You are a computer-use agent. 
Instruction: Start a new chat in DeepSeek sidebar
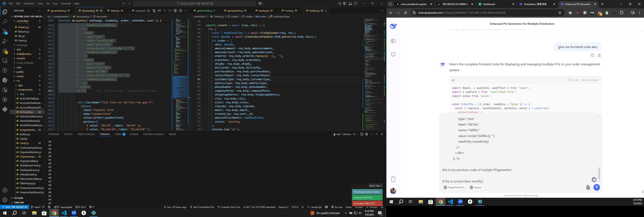(x=393, y=54)
